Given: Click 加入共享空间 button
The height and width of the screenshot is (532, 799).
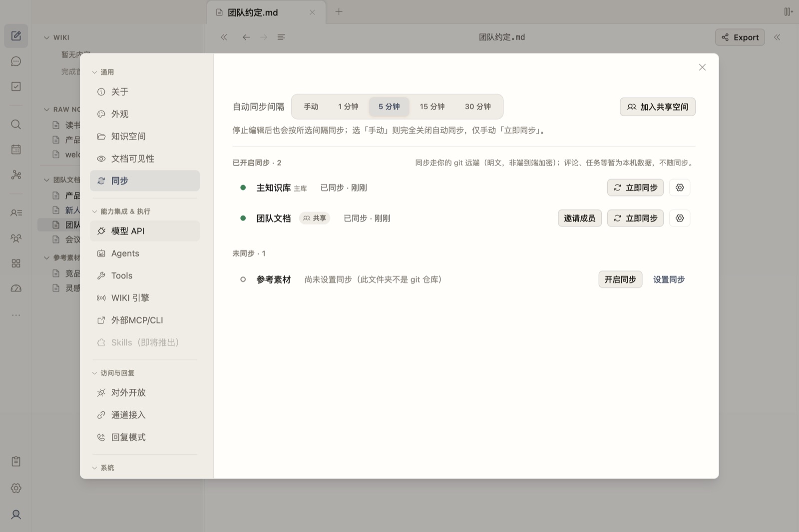Looking at the screenshot, I should pos(658,107).
